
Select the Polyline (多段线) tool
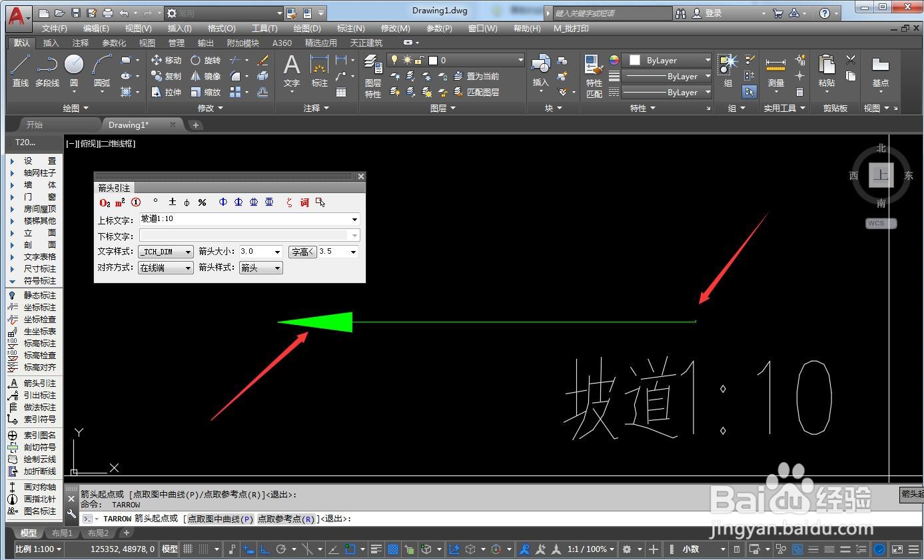47,71
